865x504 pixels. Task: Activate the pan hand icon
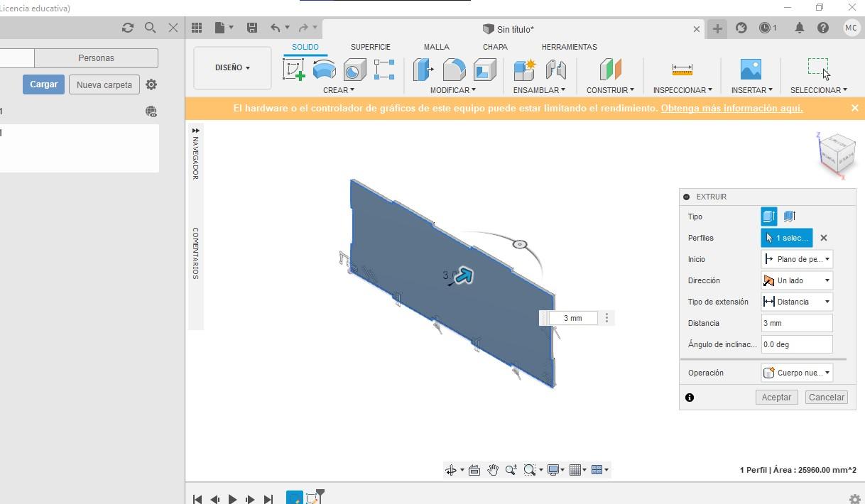click(493, 469)
